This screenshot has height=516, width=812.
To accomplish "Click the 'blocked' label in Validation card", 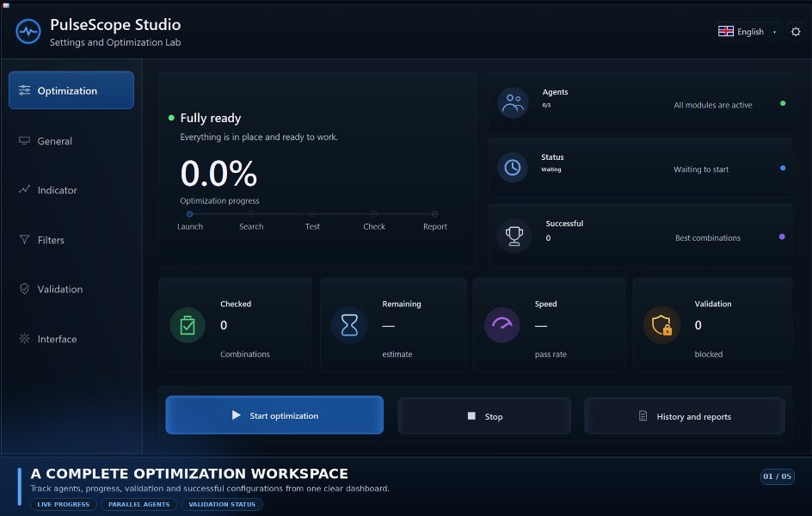I will coord(709,354).
